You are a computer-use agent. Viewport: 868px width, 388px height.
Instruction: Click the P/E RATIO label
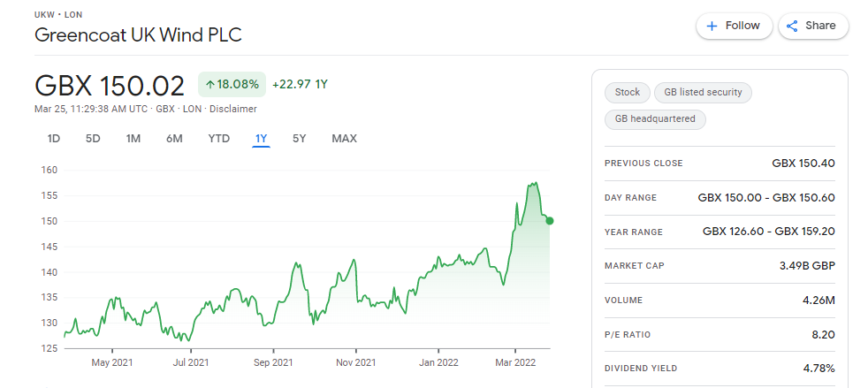[628, 335]
